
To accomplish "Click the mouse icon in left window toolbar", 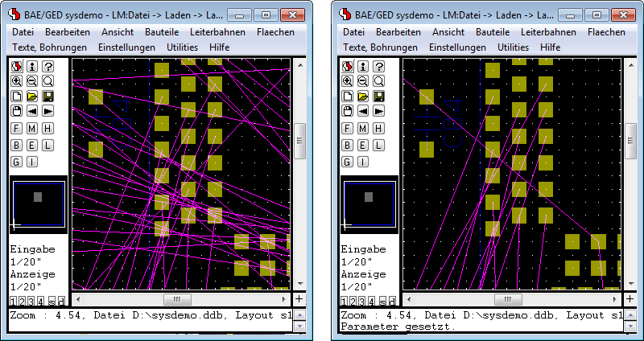I will click(16, 111).
